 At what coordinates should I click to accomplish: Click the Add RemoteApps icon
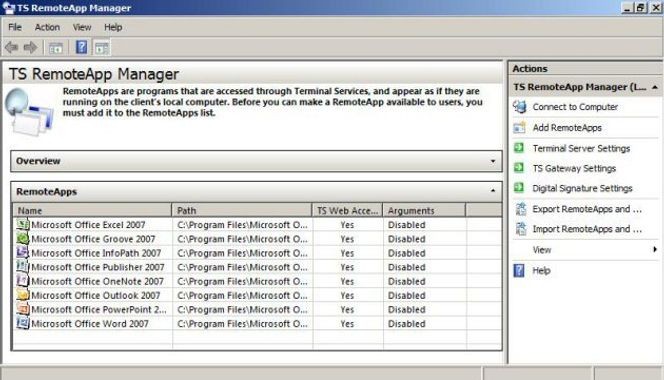[x=520, y=128]
